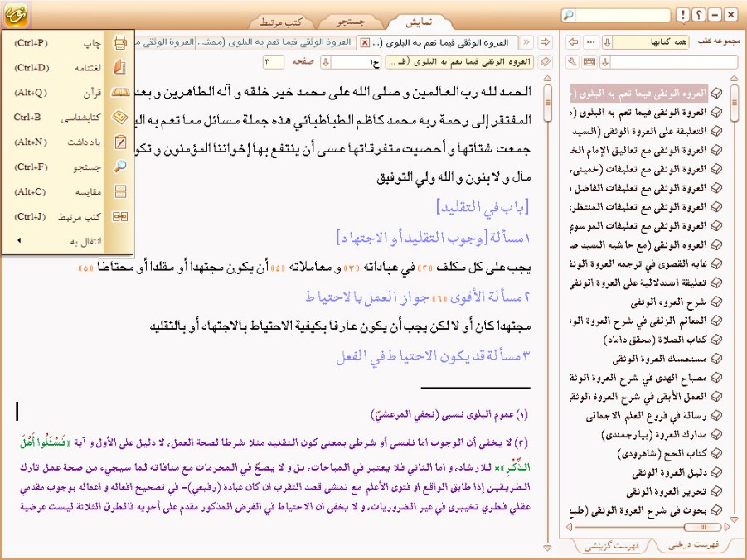Select book كتاب الحج (شاهرودى)
Viewport: 747px width, 560px height.
click(x=662, y=453)
